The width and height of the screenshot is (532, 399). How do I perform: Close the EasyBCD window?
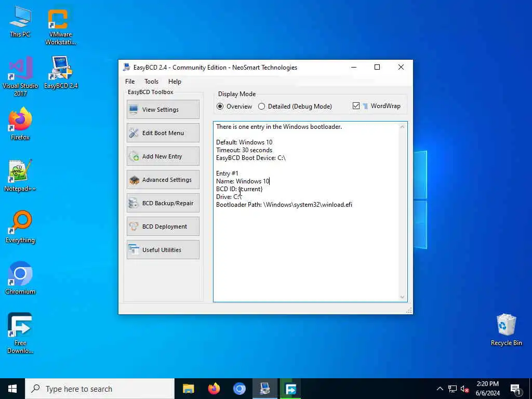401,67
